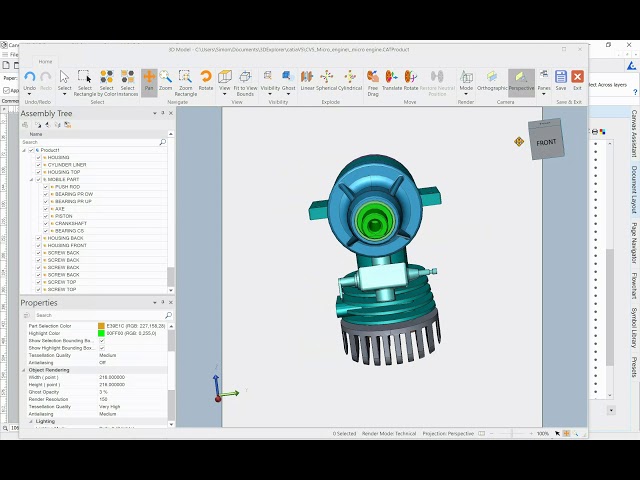Collapse the MOBILE PART tree node
Screen dimensions: 640x480
31,180
